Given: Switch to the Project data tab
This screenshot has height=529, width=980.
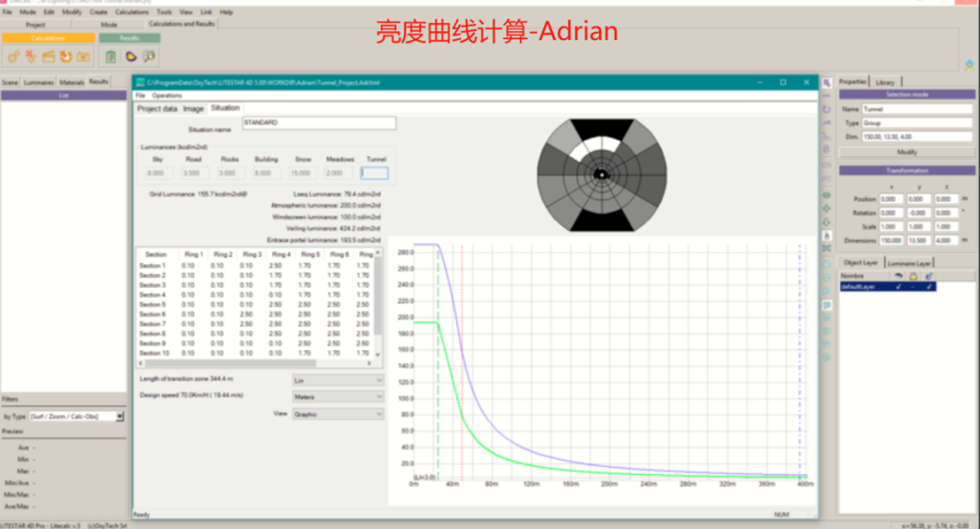Looking at the screenshot, I should click(157, 109).
